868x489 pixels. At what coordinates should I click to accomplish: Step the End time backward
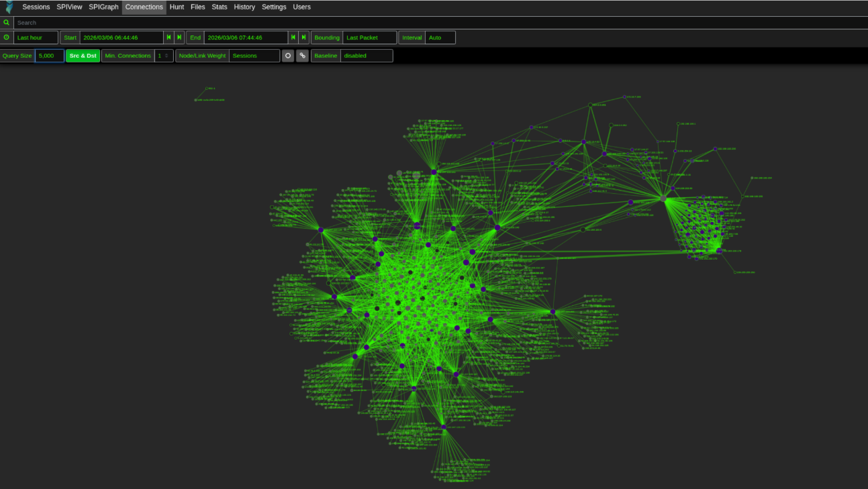pos(293,38)
